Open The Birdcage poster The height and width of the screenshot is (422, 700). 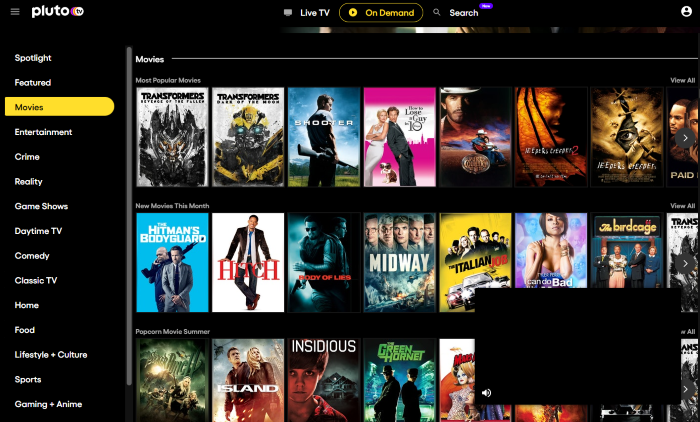pos(627,251)
